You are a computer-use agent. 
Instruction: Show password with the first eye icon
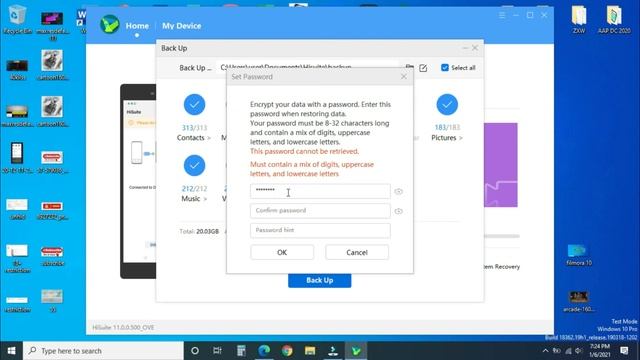(x=398, y=191)
